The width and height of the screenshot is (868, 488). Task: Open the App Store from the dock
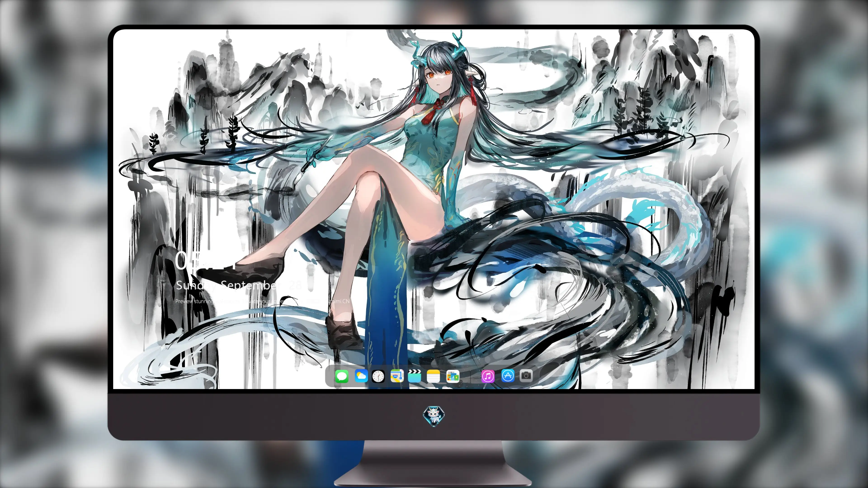pyautogui.click(x=508, y=376)
